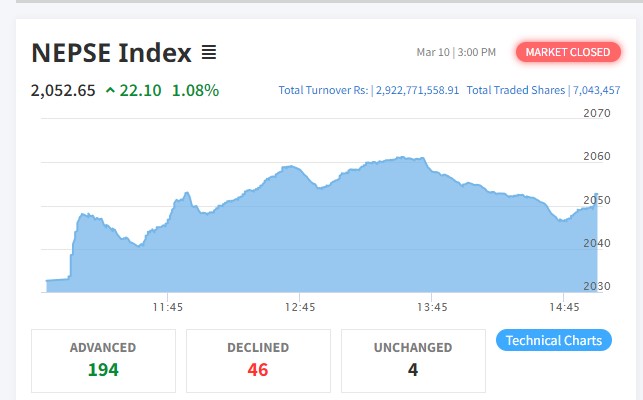
Task: Click the green up-arrow change indicator
Action: point(110,91)
